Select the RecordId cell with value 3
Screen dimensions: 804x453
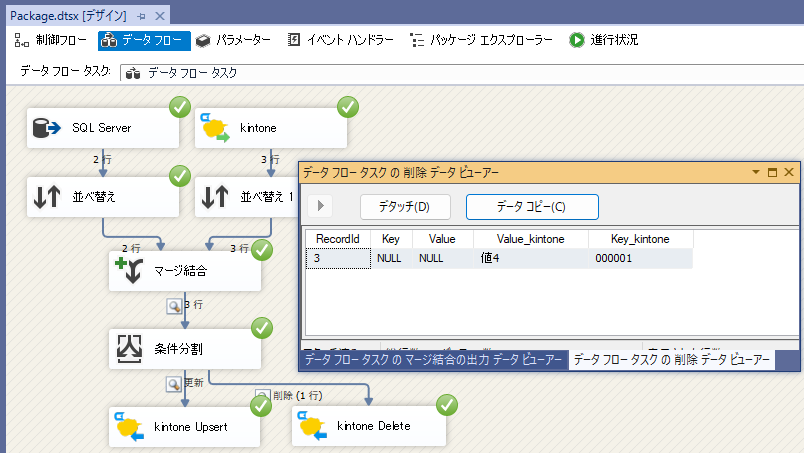338,258
